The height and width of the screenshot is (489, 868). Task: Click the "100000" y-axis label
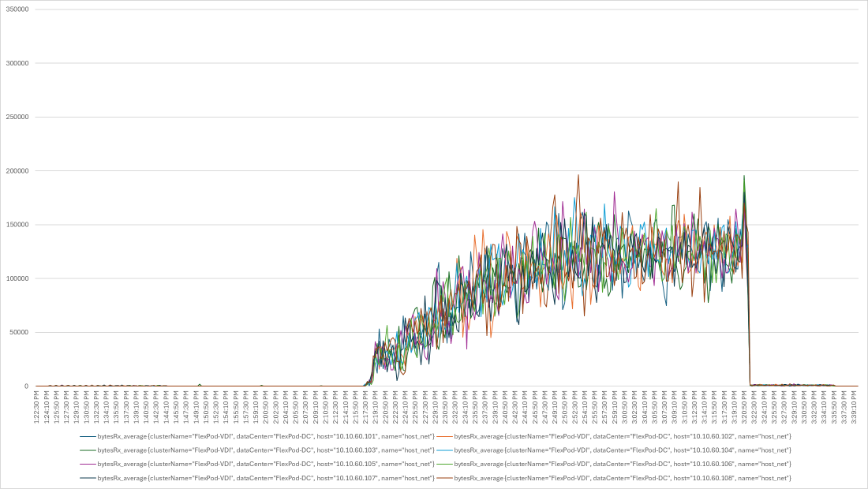(17, 278)
